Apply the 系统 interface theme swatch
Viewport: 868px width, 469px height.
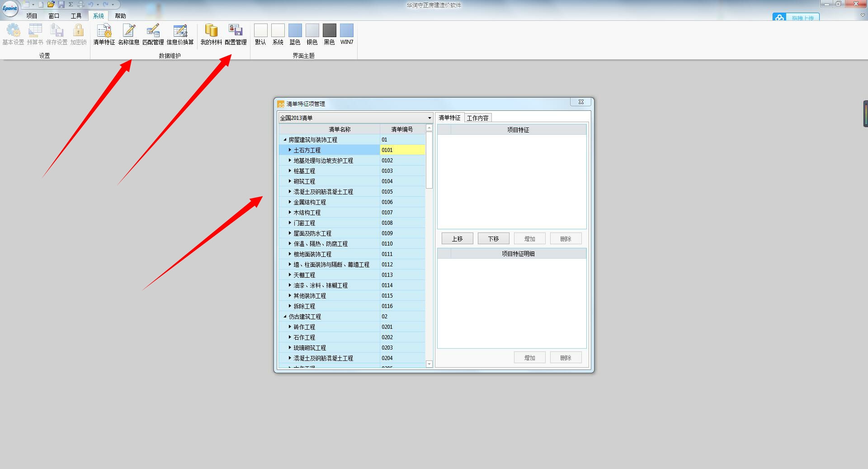click(278, 34)
